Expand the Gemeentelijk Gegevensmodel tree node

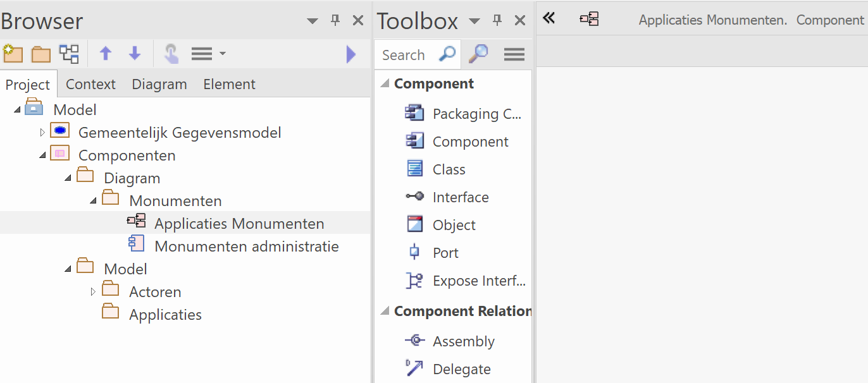(x=42, y=133)
